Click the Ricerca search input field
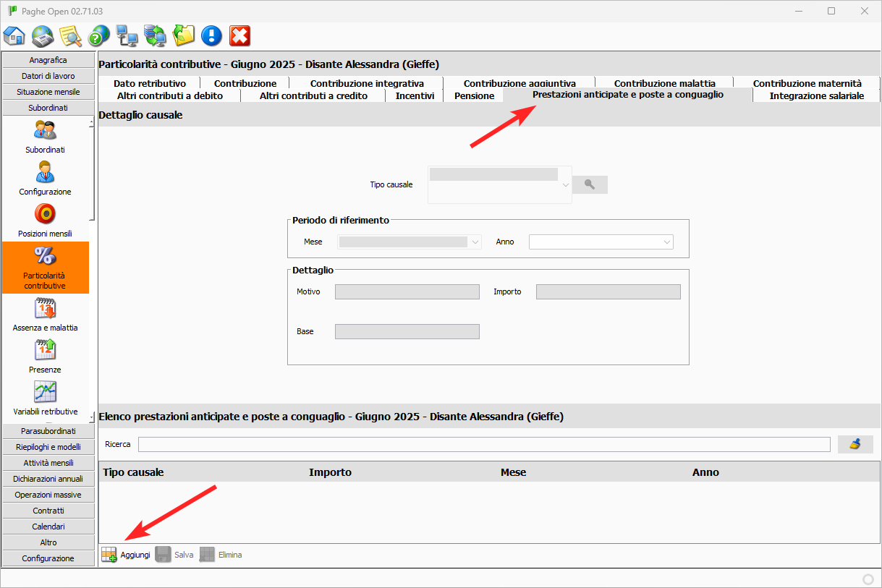 pos(483,444)
